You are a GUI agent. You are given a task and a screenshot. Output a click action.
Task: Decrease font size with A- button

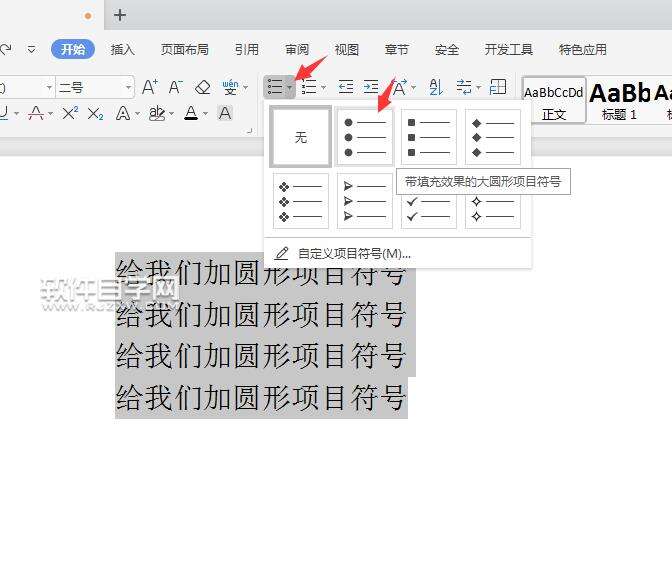pyautogui.click(x=176, y=87)
